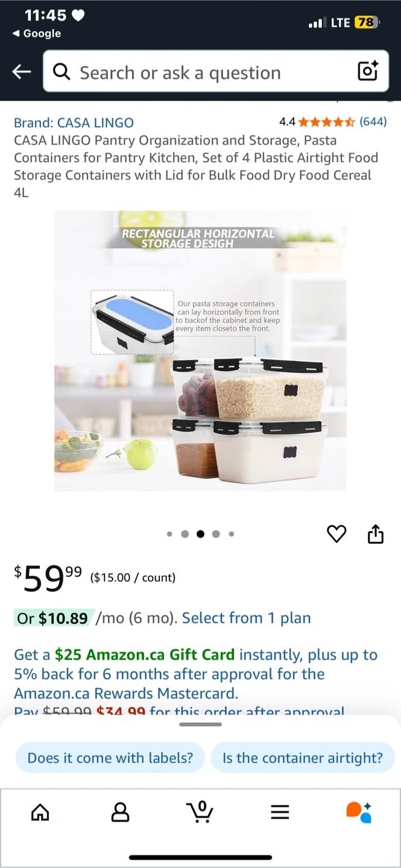This screenshot has width=401, height=868.
Task: Ask "Does it come with labels?"
Action: tap(110, 758)
